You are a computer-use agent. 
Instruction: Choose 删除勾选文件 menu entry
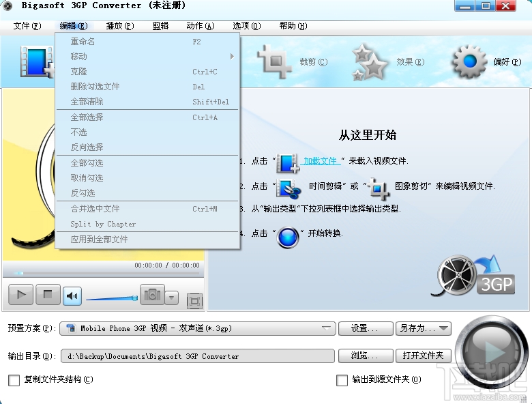147,86
